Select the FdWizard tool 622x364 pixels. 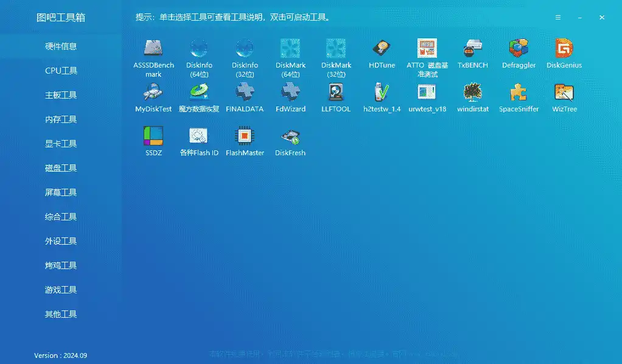point(290,92)
